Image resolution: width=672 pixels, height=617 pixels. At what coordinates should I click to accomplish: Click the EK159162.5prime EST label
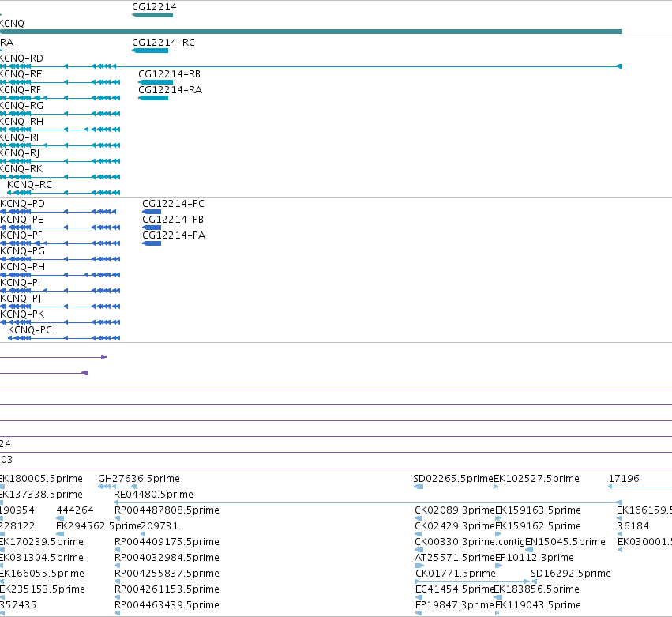pos(539,526)
